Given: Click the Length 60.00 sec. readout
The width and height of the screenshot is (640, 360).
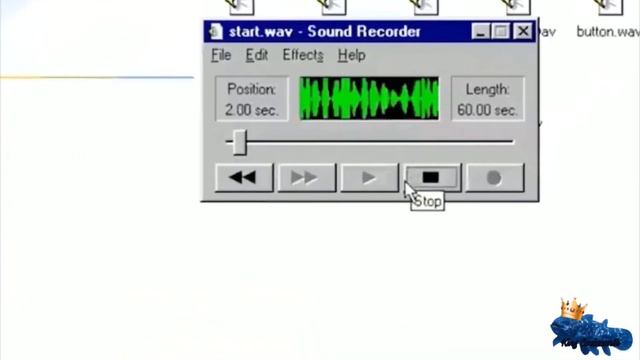Looking at the screenshot, I should [487, 99].
